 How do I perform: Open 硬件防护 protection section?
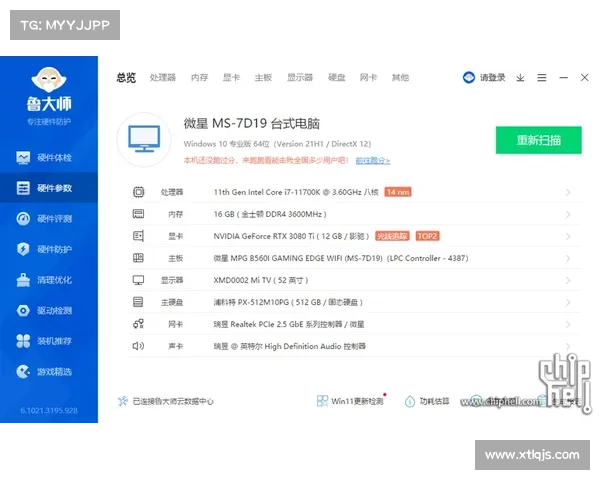click(44, 249)
